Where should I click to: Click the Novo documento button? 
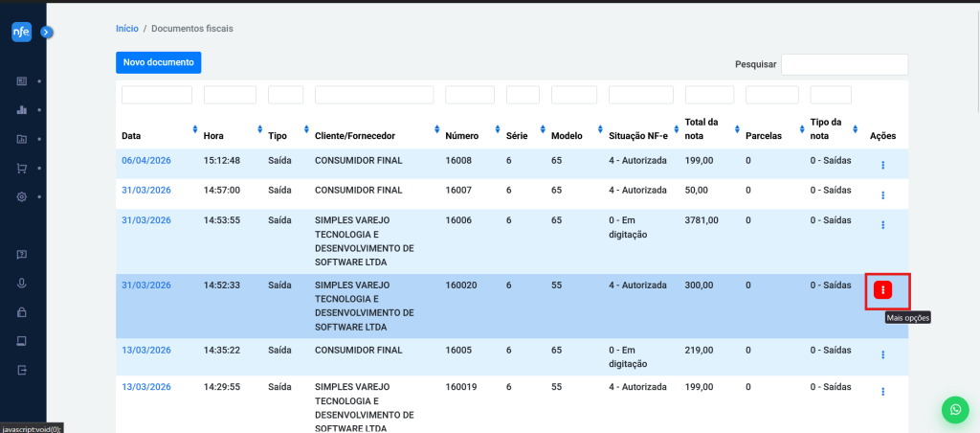[158, 62]
